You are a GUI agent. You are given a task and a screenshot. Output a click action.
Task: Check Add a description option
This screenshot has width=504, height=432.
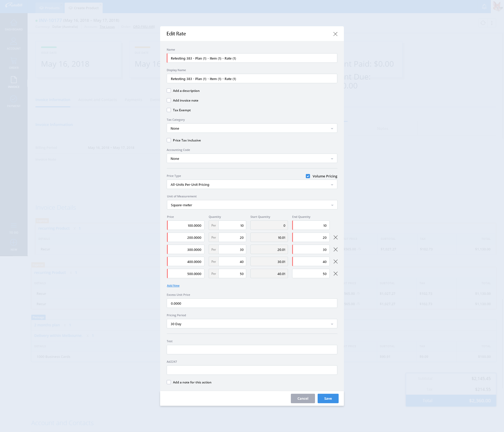click(x=169, y=91)
